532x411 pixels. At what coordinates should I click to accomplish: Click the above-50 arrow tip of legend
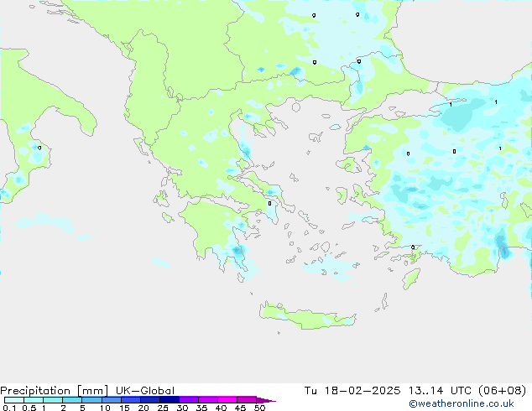266,400
